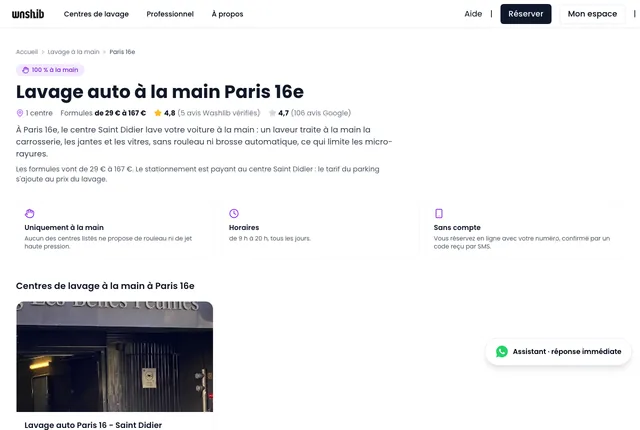Click the hand icon in the badge
The image size is (640, 430).
point(25,70)
